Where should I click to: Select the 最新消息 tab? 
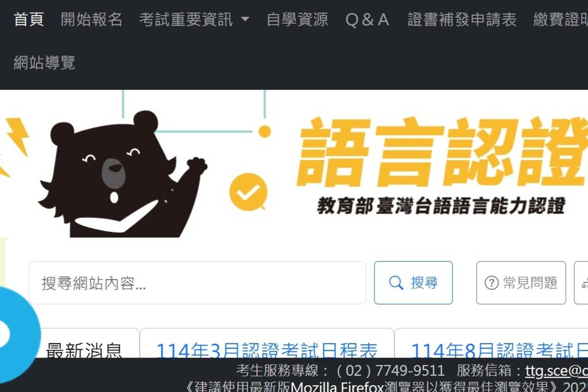coord(84,351)
